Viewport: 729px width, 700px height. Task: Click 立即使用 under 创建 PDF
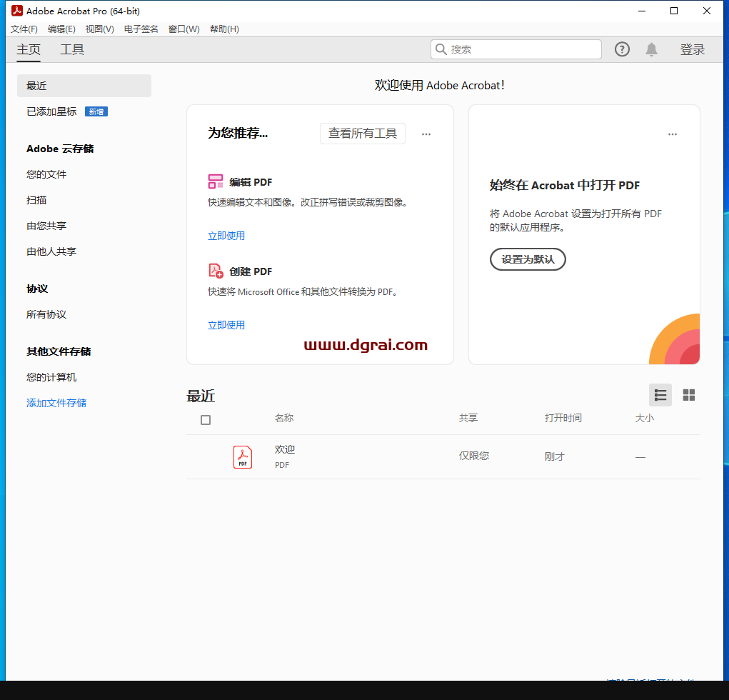click(x=226, y=325)
